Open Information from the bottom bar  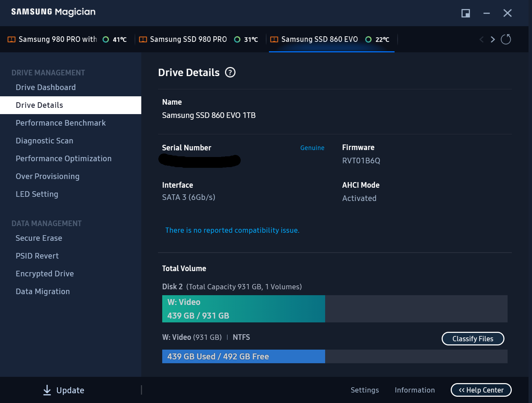click(x=415, y=390)
